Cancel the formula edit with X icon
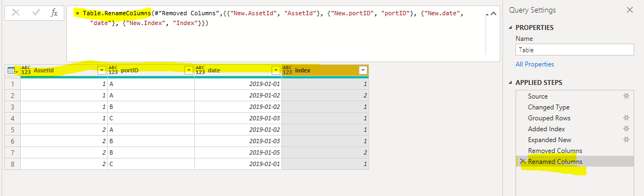The width and height of the screenshot is (644, 196). coord(16,13)
